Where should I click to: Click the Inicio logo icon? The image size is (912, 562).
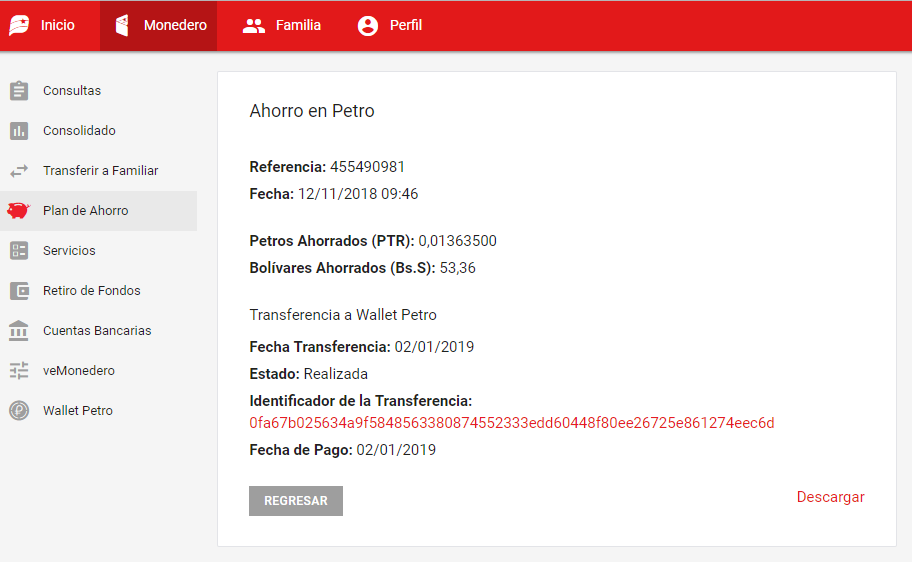click(19, 25)
